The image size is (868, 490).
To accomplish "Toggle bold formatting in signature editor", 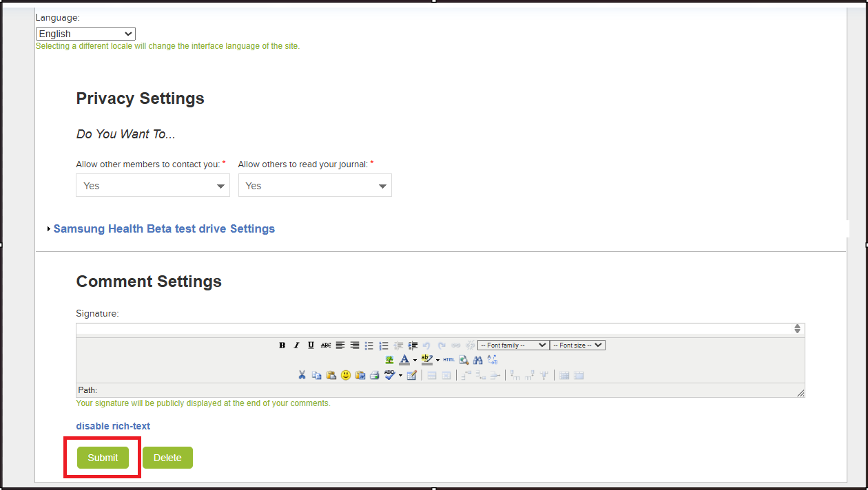I will coord(282,345).
